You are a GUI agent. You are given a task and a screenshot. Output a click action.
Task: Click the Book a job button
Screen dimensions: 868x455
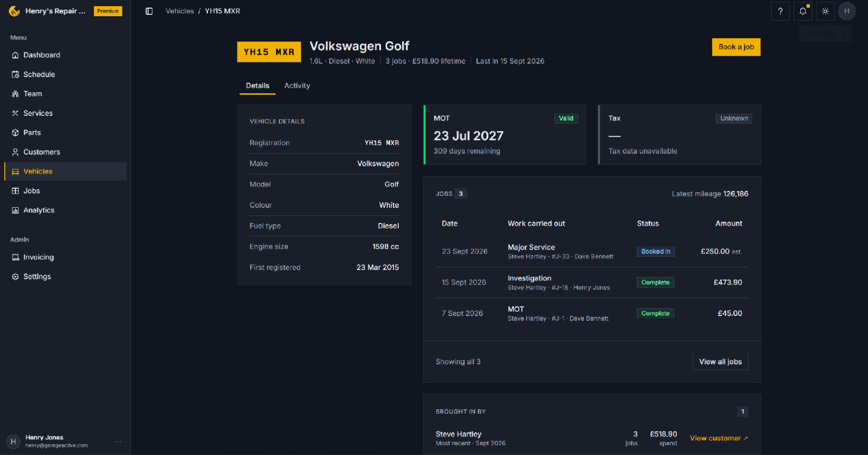point(736,47)
